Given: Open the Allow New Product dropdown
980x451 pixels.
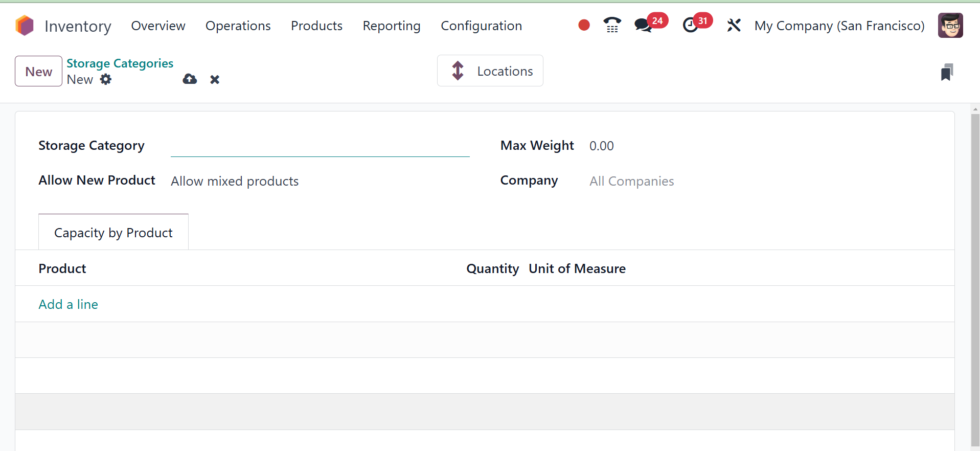Looking at the screenshot, I should 320,182.
